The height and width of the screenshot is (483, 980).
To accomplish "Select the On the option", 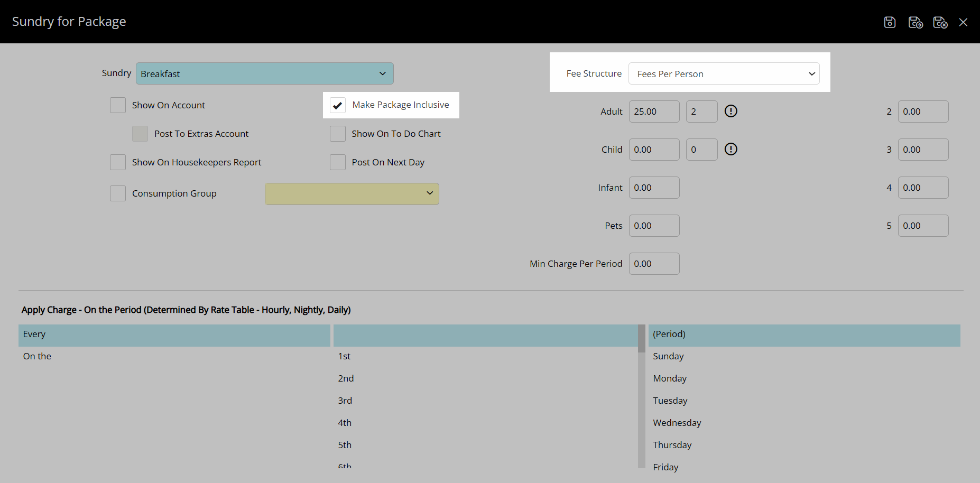I will [x=38, y=356].
